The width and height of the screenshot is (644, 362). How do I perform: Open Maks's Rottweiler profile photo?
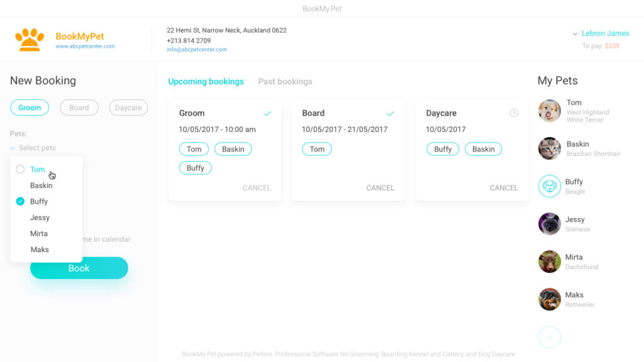click(550, 299)
